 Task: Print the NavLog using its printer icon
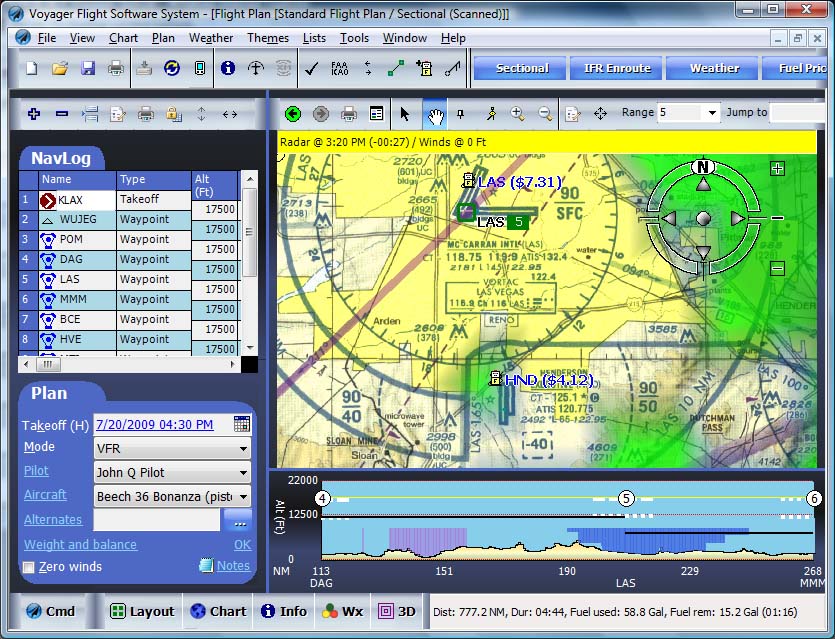(x=145, y=113)
